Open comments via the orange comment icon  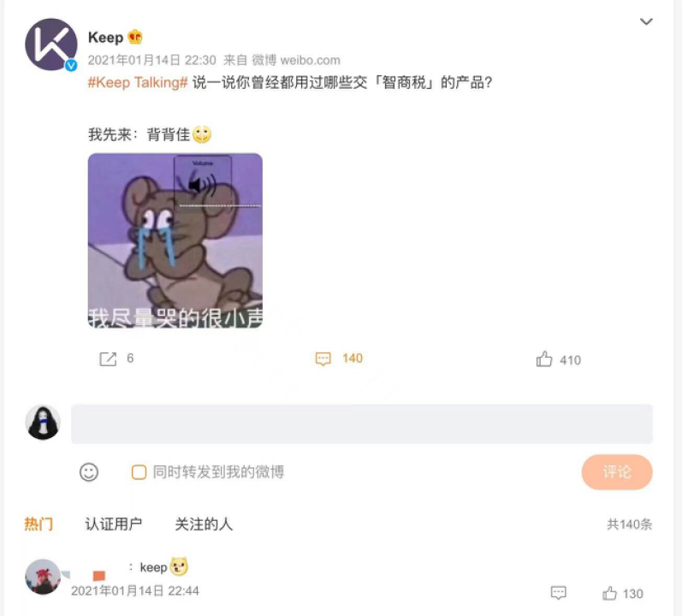pyautogui.click(x=323, y=359)
